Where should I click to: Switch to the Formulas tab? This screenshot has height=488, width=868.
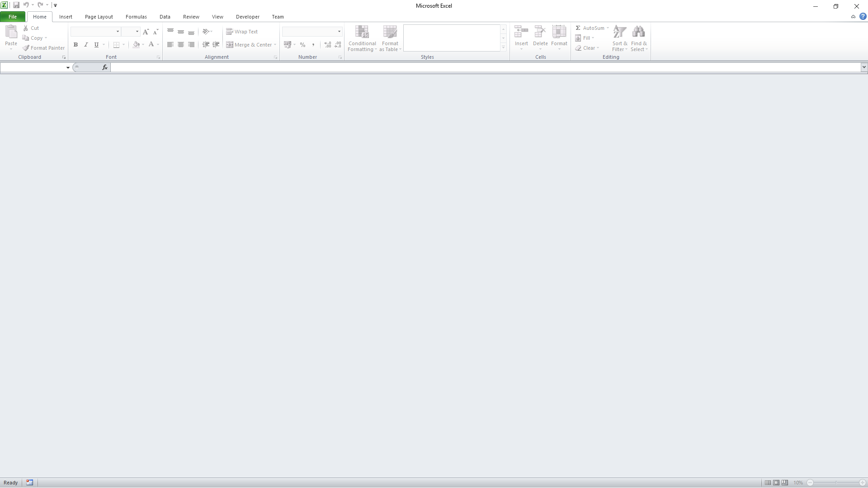[136, 17]
